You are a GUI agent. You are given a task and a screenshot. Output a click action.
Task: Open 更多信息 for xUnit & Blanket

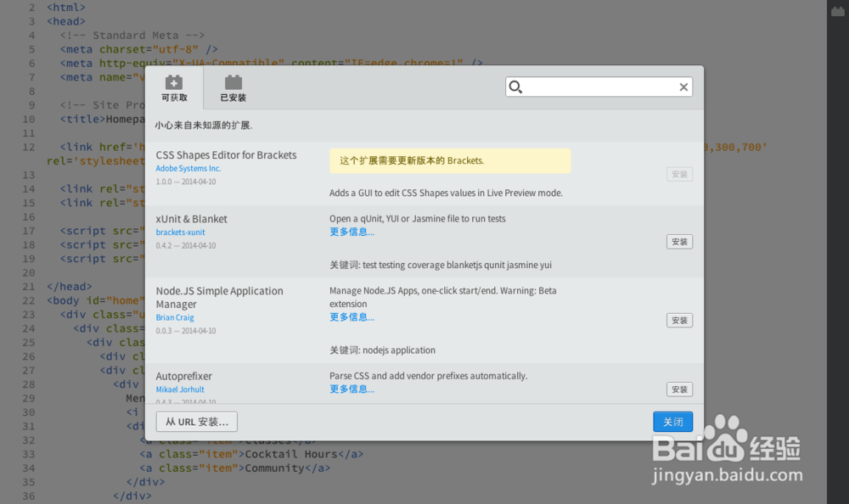coord(351,231)
